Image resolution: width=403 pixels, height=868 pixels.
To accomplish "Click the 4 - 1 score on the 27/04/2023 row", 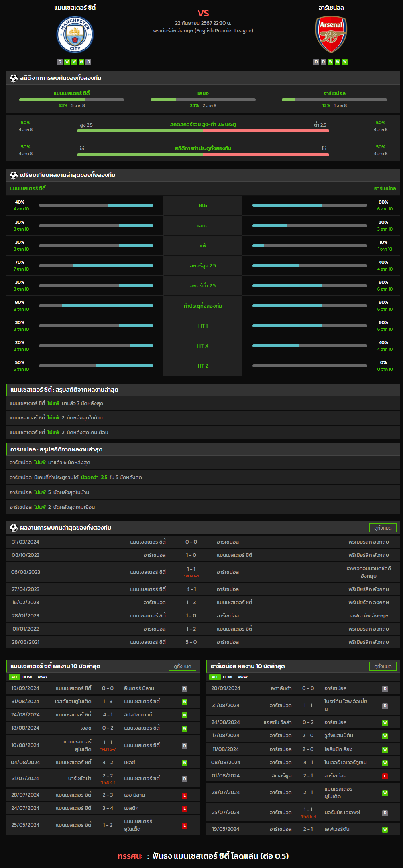I will tap(191, 589).
